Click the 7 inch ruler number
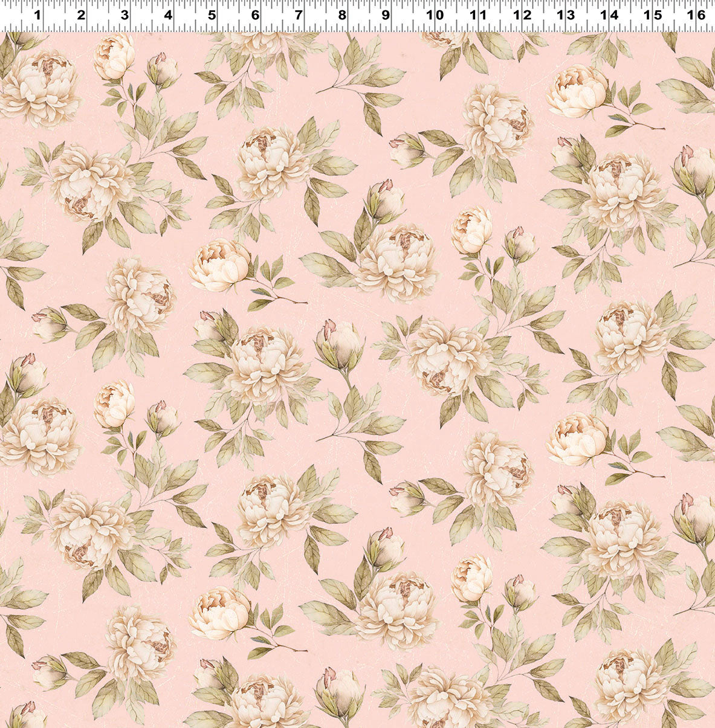This screenshot has width=715, height=728. (299, 15)
